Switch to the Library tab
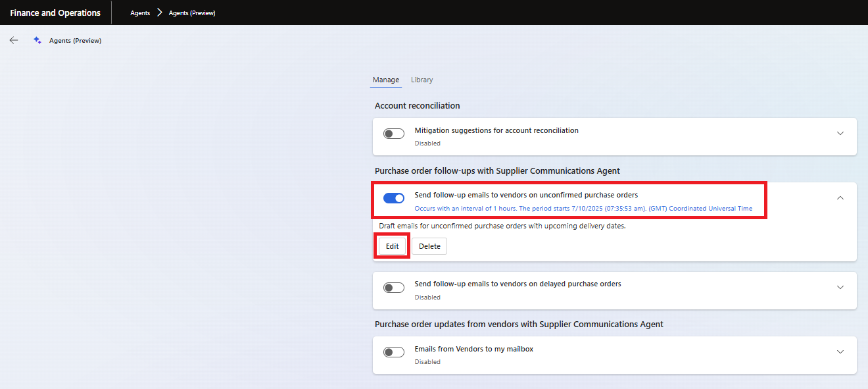868x389 pixels. click(422, 80)
